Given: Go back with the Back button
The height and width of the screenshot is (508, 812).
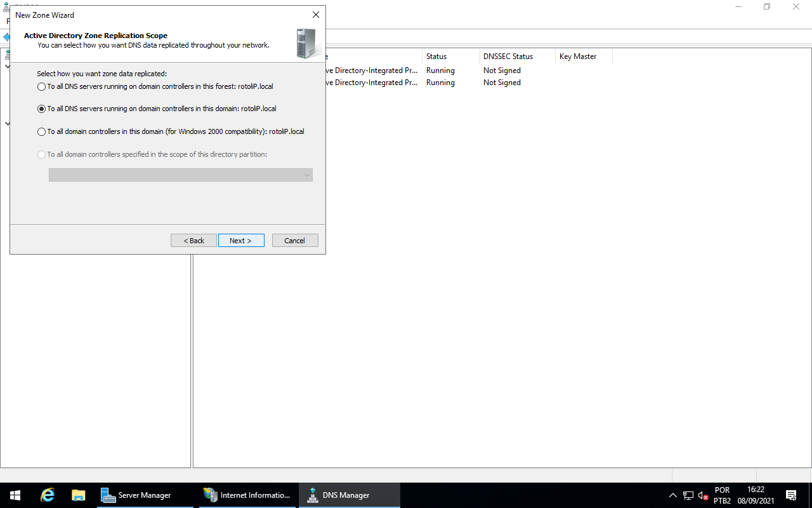Looking at the screenshot, I should (x=193, y=241).
